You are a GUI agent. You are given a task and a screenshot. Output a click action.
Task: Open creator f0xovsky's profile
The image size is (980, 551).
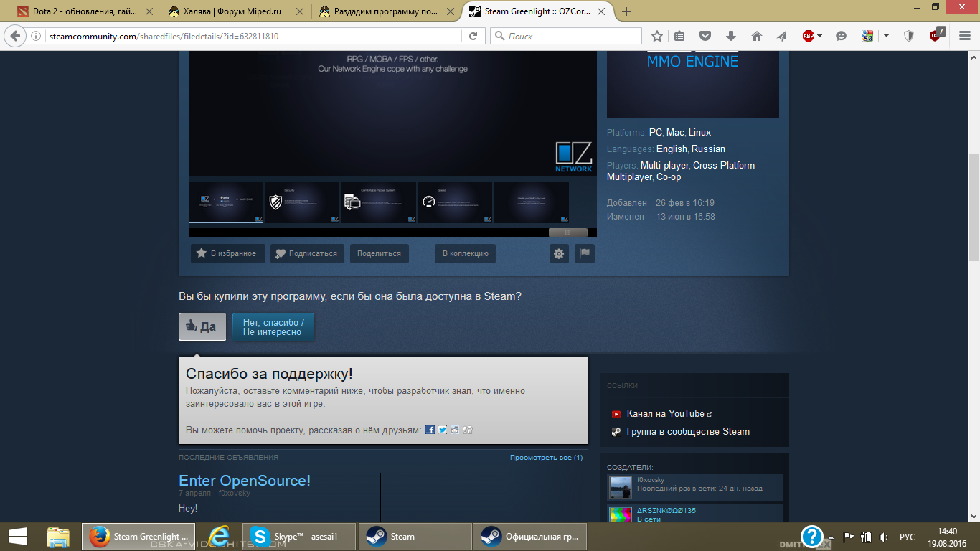point(651,480)
